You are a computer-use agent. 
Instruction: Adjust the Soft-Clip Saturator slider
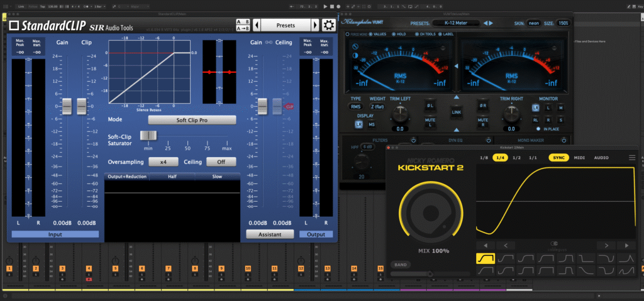click(x=148, y=136)
